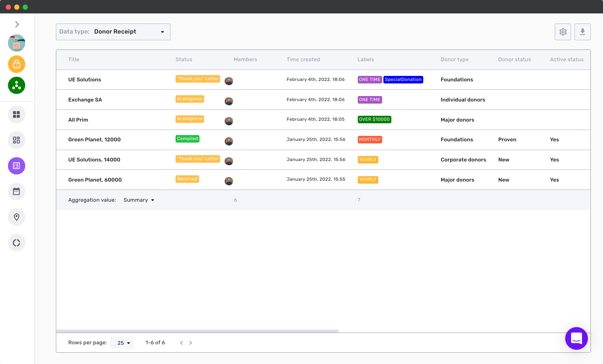The width and height of the screenshot is (603, 364).
Task: Open the widgets board sidebar icon
Action: coord(16,140)
